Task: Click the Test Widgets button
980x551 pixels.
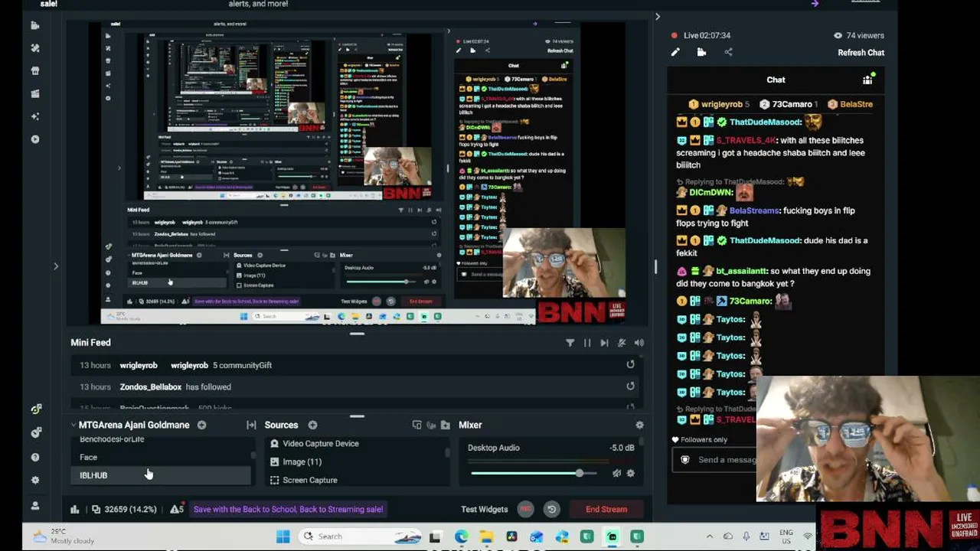Action: [484, 509]
